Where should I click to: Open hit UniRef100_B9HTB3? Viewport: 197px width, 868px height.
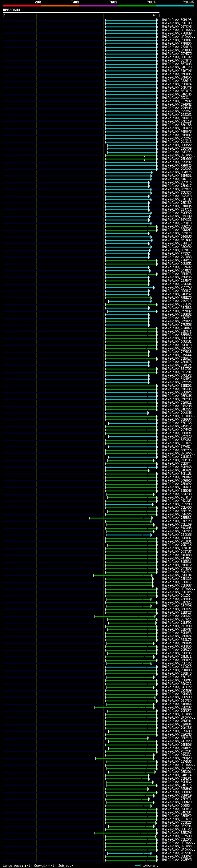coord(177,23)
